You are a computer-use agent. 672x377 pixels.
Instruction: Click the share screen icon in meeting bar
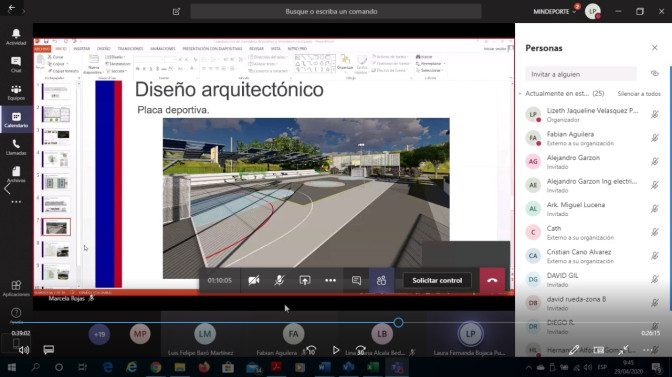click(305, 281)
